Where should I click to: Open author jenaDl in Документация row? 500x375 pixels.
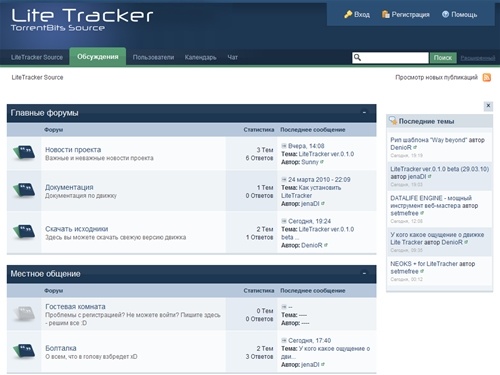coord(310,204)
